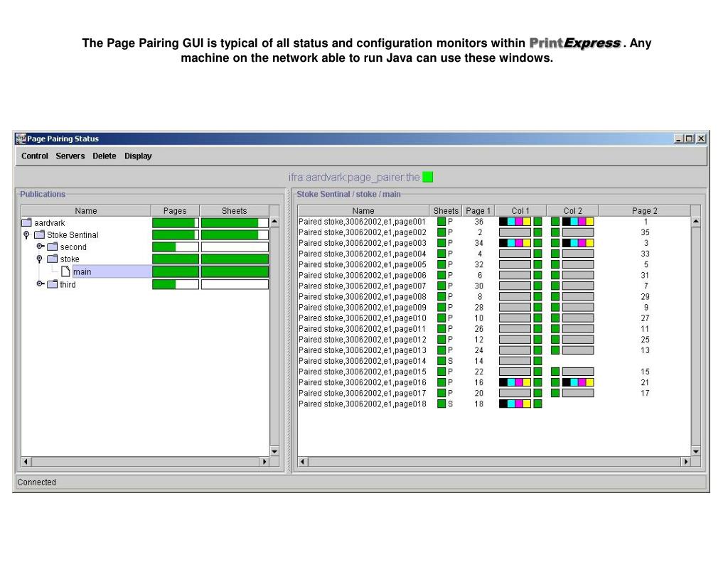This screenshot has height=562, width=728.
Task: Click Col 1 green status square for page002
Action: point(537,232)
